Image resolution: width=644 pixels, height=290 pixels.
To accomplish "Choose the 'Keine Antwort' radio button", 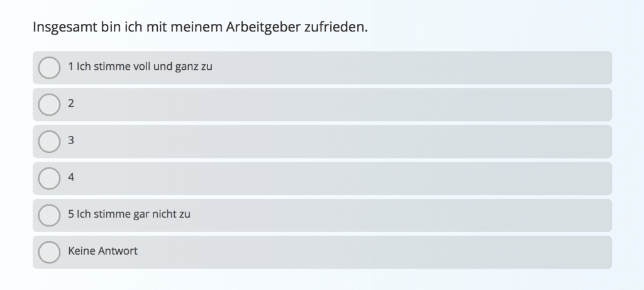I will [49, 252].
